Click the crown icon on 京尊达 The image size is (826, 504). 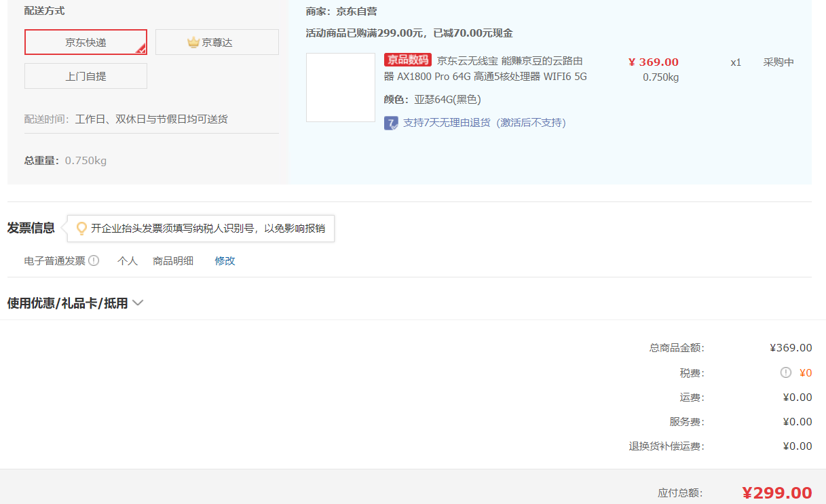(193, 42)
